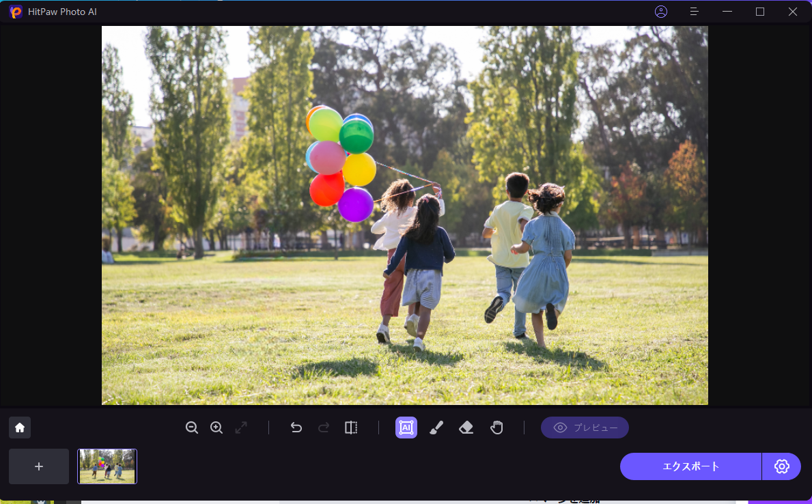Open the user account profile icon
Viewport: 812px width, 504px height.
coord(660,12)
